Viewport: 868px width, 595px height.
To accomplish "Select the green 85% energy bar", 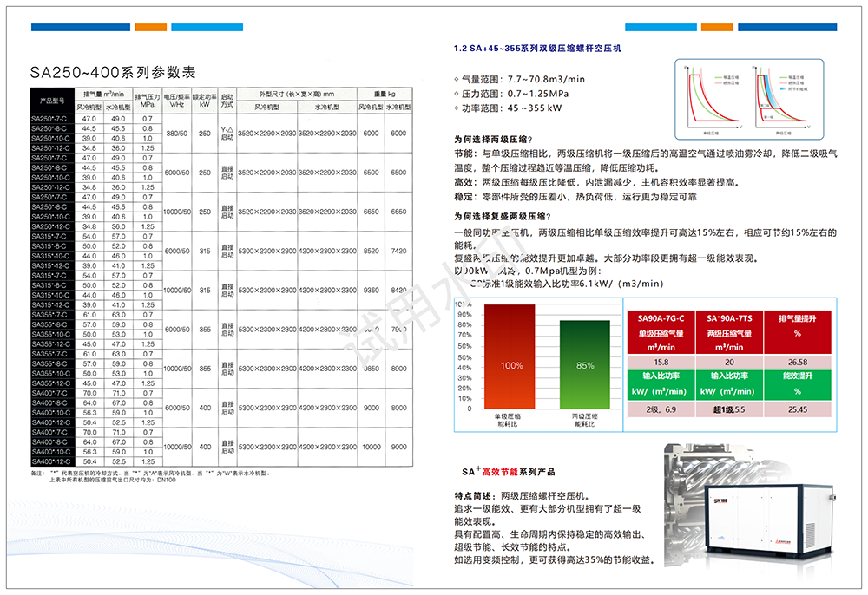I will 583,364.
